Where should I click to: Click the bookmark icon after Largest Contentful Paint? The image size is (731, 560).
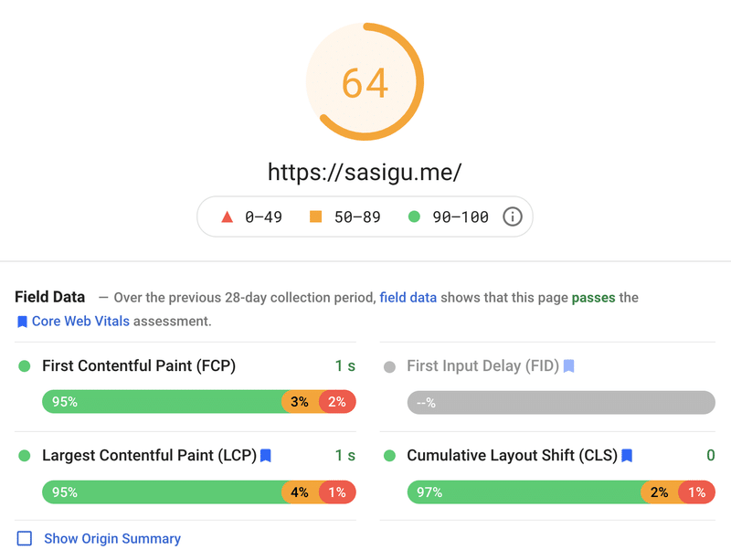point(266,455)
